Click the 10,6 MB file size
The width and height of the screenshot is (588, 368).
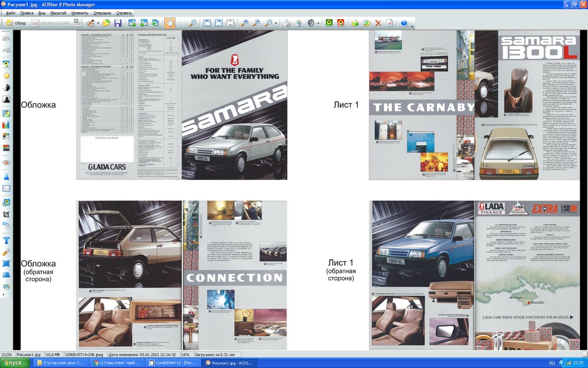pyautogui.click(x=54, y=354)
